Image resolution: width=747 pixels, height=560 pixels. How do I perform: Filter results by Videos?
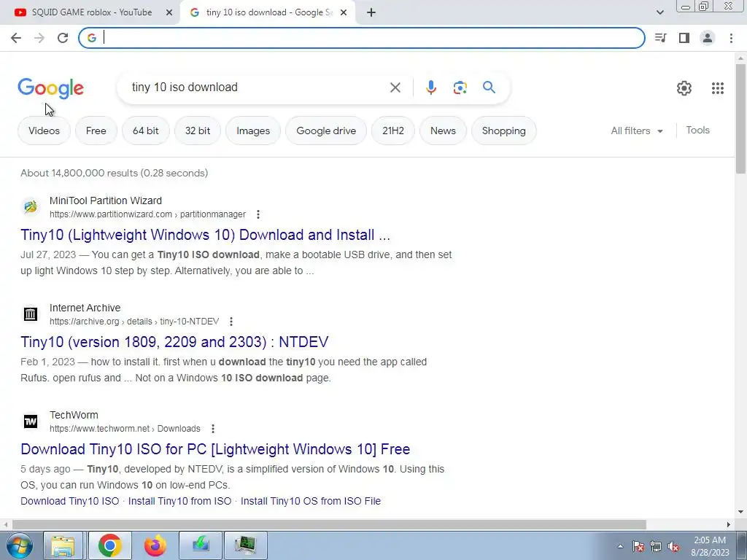pos(44,131)
